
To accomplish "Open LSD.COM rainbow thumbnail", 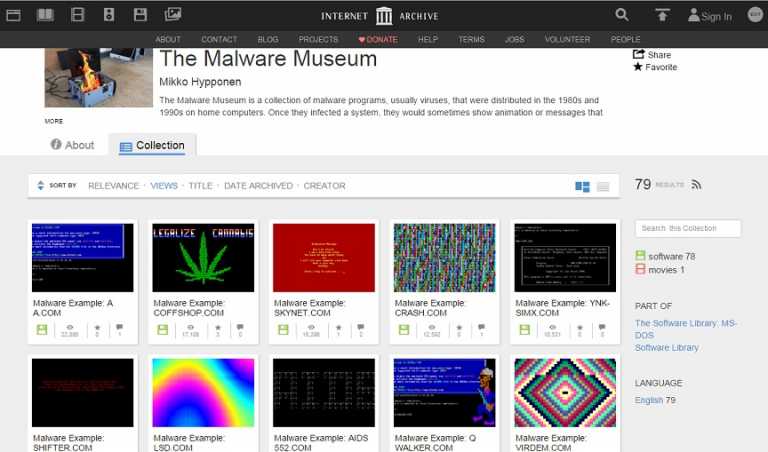I will 203,393.
